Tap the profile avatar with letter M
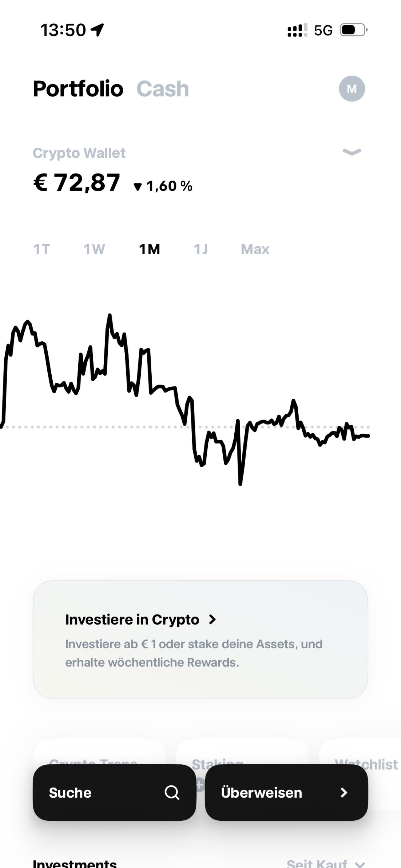This screenshot has width=401, height=868. 352,89
